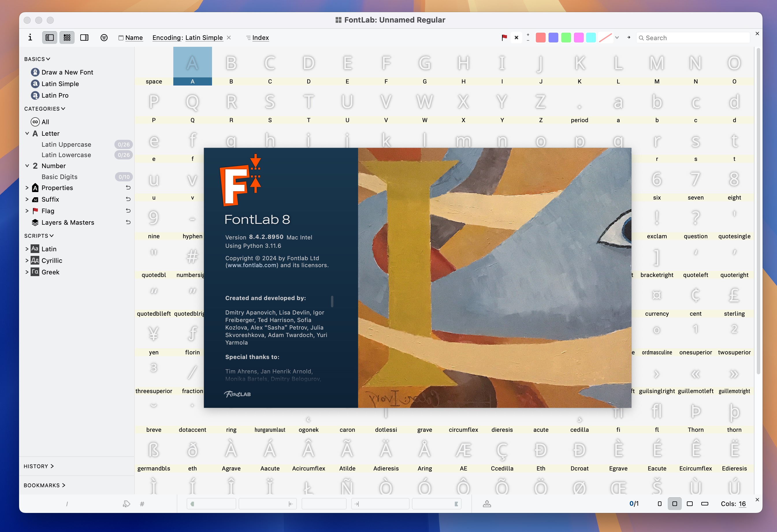Focus the Search field
Image resolution: width=777 pixels, height=532 pixels.
(x=693, y=38)
